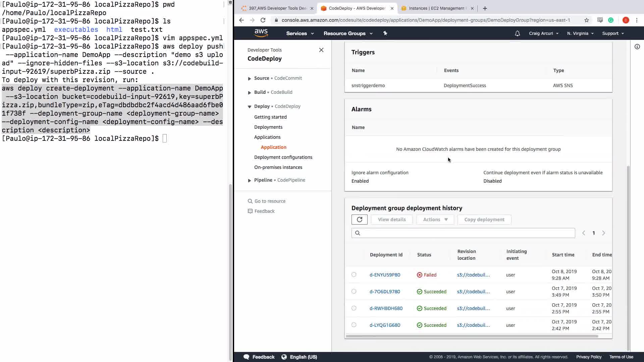
Task: Select radio for deployment d-ENYU59P80
Action: [354, 275]
